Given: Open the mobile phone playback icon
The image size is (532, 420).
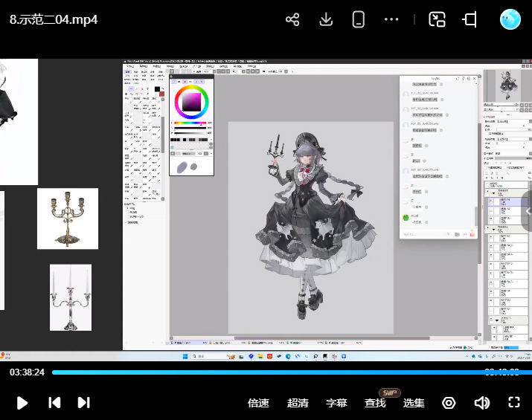Looking at the screenshot, I should pos(358,20).
